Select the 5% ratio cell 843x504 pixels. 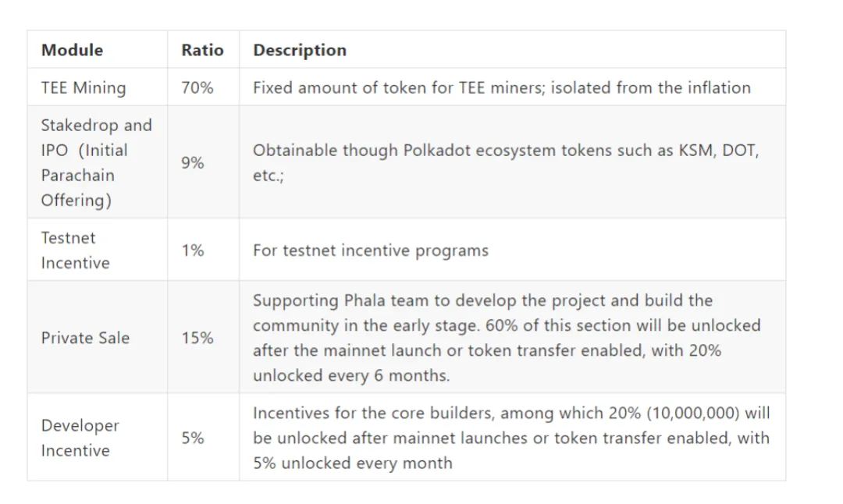(x=203, y=438)
